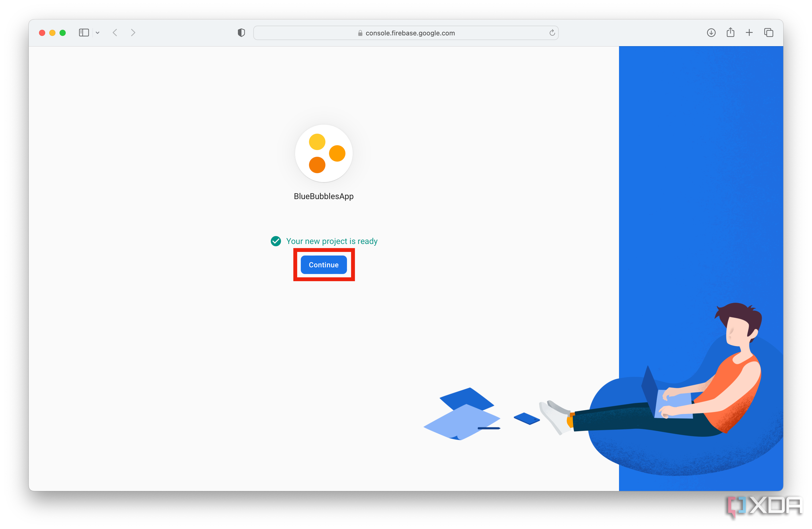Open the Share icon in toolbar
The image size is (812, 529).
point(730,33)
